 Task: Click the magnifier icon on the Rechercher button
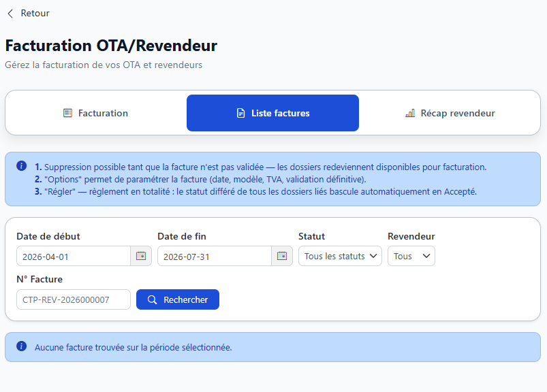152,299
